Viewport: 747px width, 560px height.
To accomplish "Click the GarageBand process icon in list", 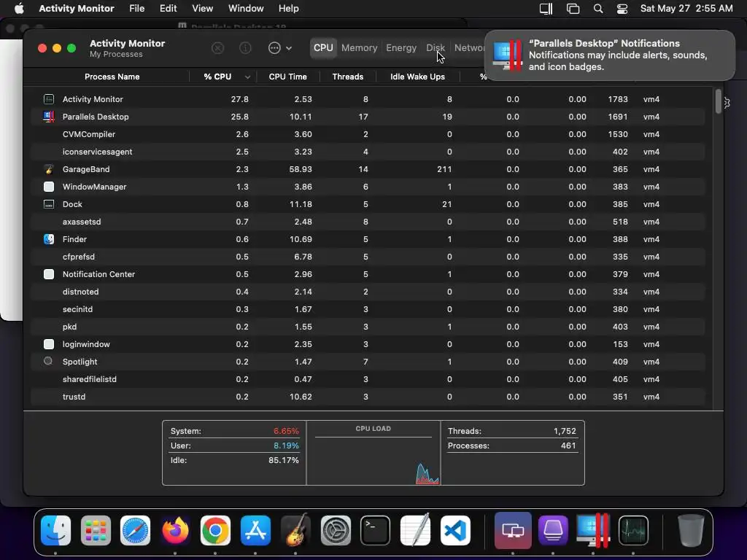I will (49, 169).
